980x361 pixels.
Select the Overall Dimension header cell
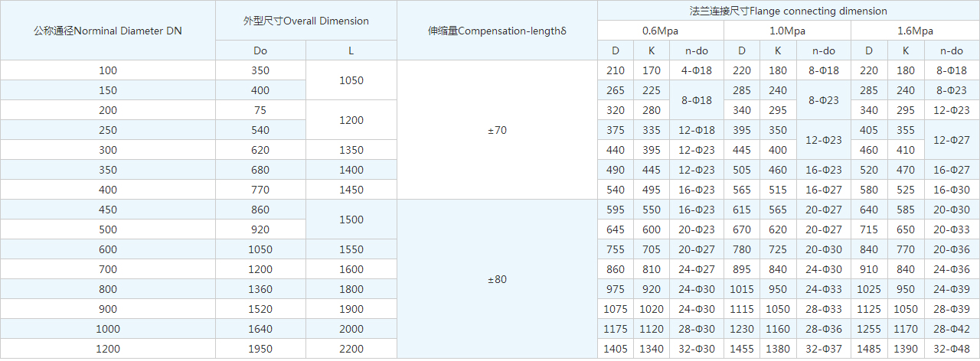coord(305,21)
